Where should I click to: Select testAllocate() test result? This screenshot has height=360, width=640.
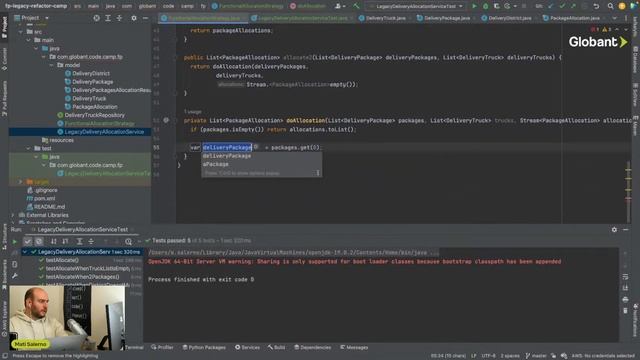tap(62, 260)
